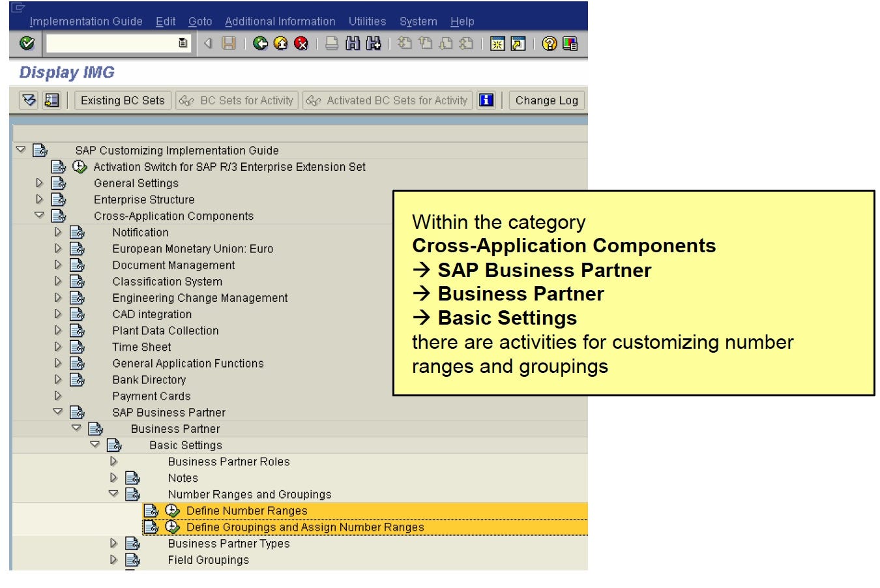This screenshot has height=588, width=880.
Task: Click the green Enter checkmark icon
Action: 27,44
